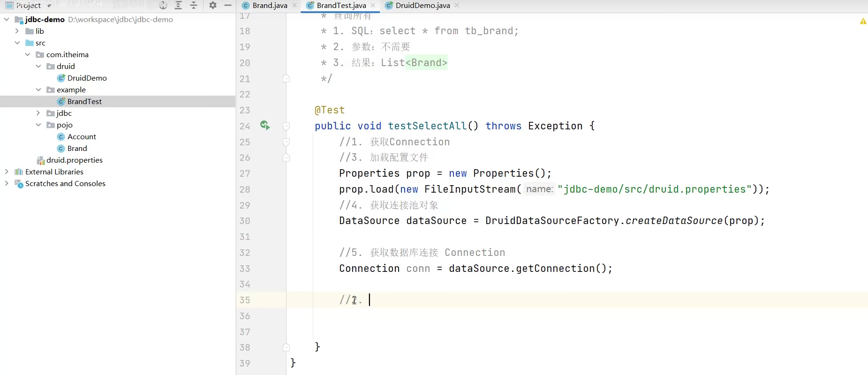Click getConnection call on line 33
Viewport: 868px width, 375px height.
tap(555, 269)
